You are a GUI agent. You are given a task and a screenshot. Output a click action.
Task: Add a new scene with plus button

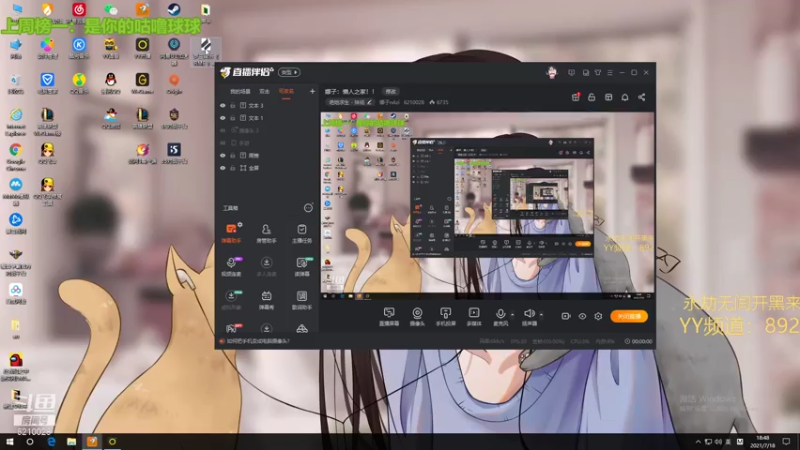coord(312,91)
